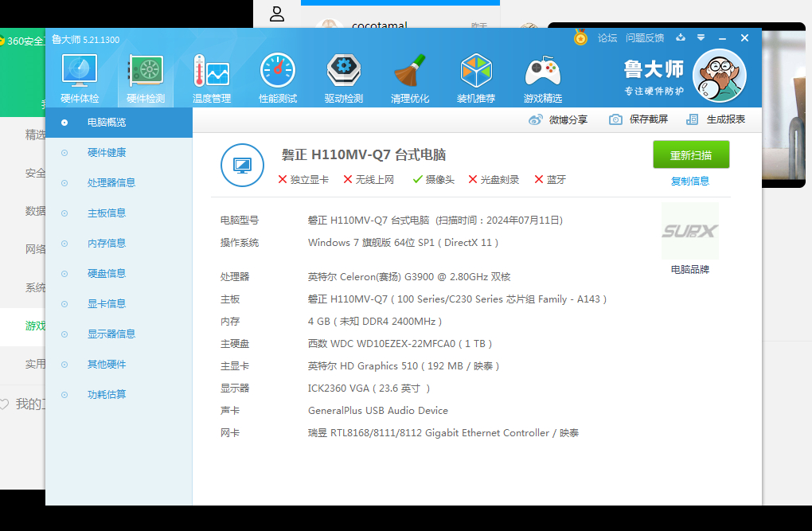The width and height of the screenshot is (812, 531).
Task: Click the RTL8168 Ethernet Controller value
Action: coord(443,432)
